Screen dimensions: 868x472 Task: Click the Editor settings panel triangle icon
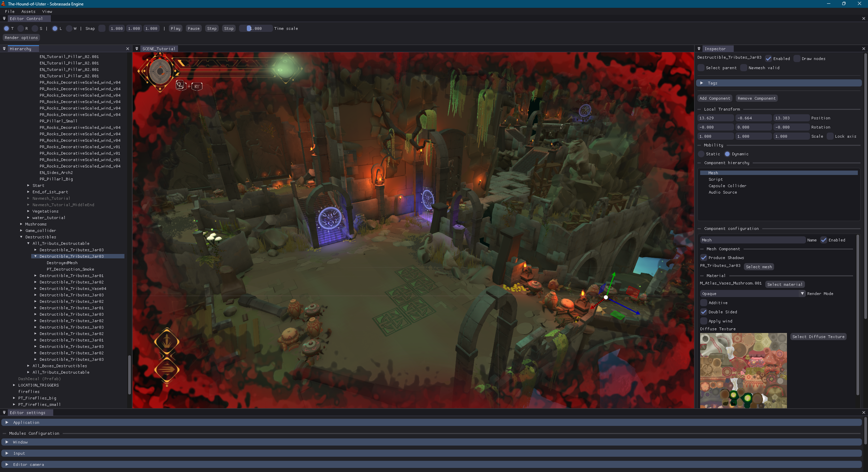[x=4, y=413]
